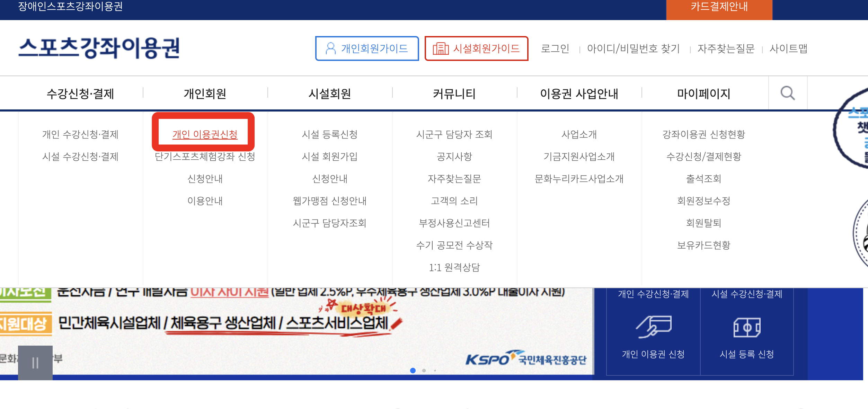The width and height of the screenshot is (868, 409).
Task: Click the 로그인 link
Action: (x=555, y=48)
